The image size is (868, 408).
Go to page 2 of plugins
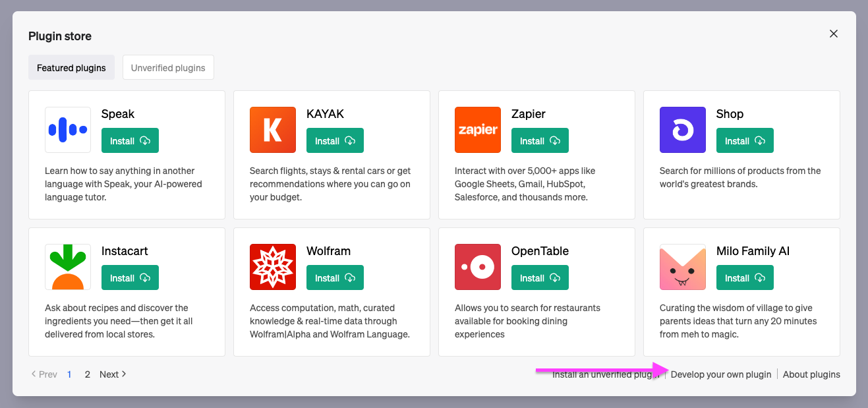(87, 374)
